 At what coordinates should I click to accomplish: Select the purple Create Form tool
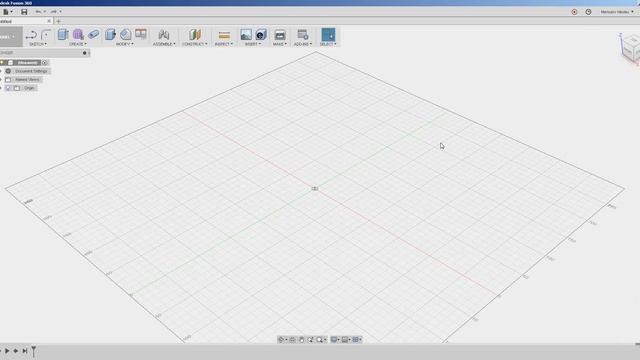click(x=78, y=35)
